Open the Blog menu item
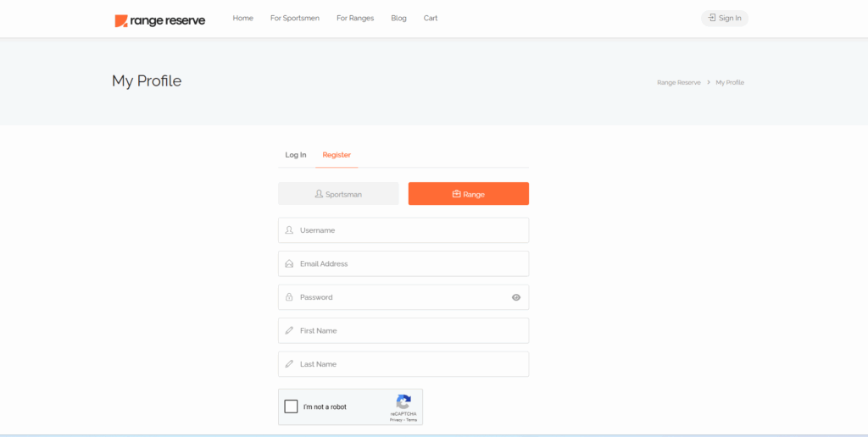 click(x=398, y=18)
